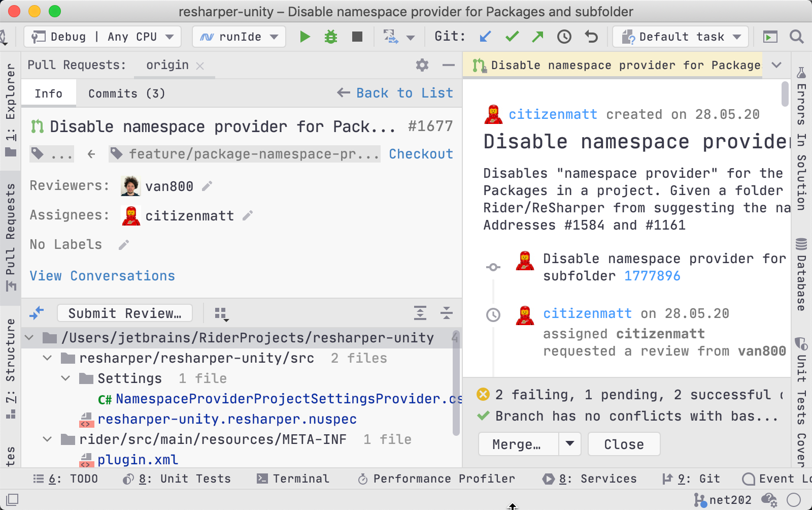Search everywhere with magnifier icon
Screen dimensions: 812x510
point(796,37)
